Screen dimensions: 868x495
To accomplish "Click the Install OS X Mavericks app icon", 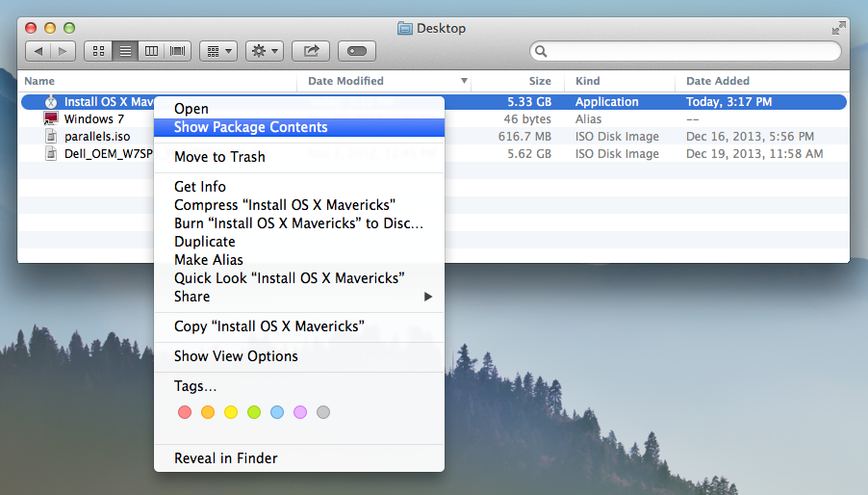I will coord(51,102).
